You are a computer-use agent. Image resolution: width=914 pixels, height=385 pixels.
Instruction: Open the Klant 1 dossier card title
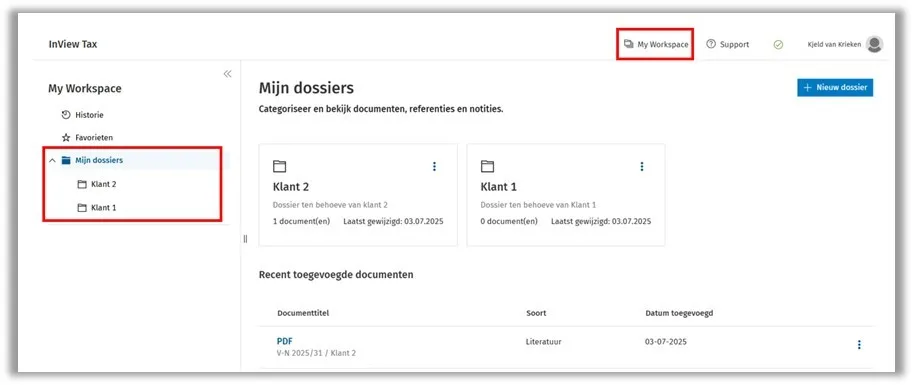[498, 187]
